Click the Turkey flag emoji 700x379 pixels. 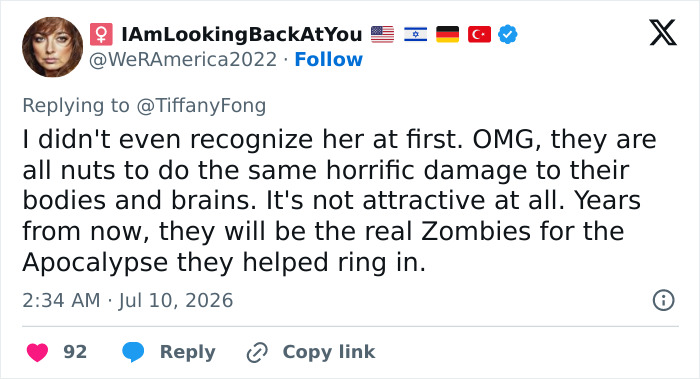click(479, 34)
